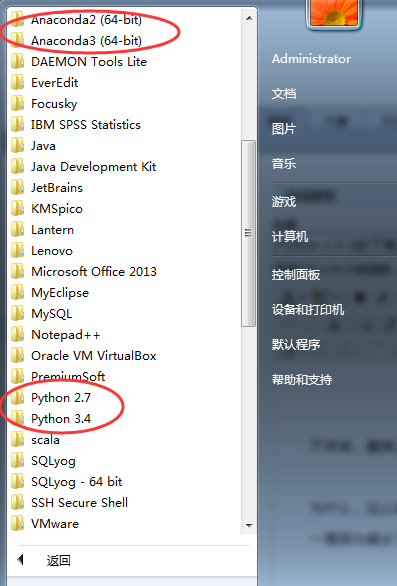The height and width of the screenshot is (586, 397).
Task: Click the DAEMON Tools Lite folder icon
Action: click(x=17, y=61)
